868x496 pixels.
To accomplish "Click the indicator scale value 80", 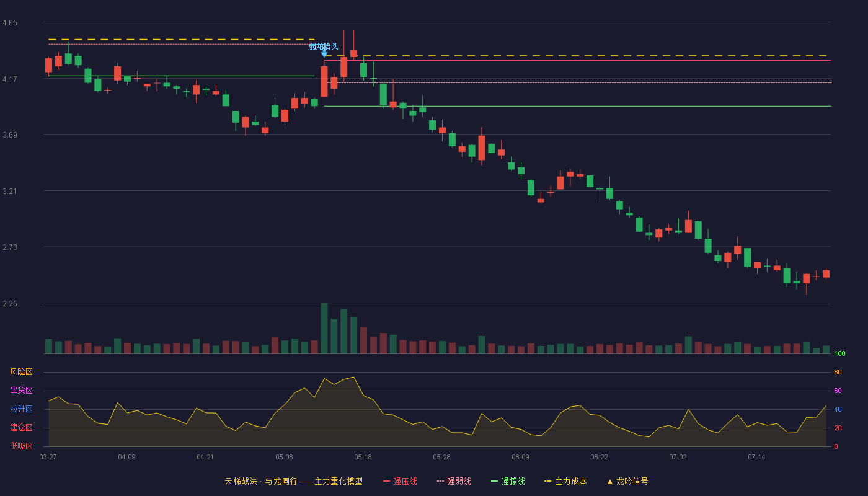I will coord(838,372).
